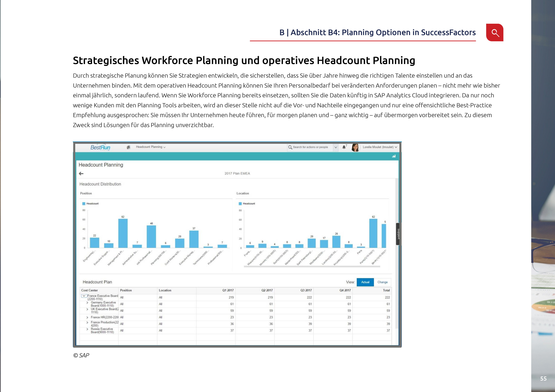Click the Executive Manag bar labeled 37

click(194, 239)
